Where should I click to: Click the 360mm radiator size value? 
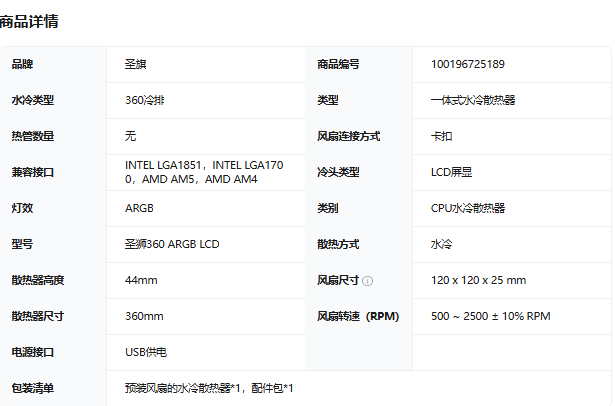click(144, 316)
